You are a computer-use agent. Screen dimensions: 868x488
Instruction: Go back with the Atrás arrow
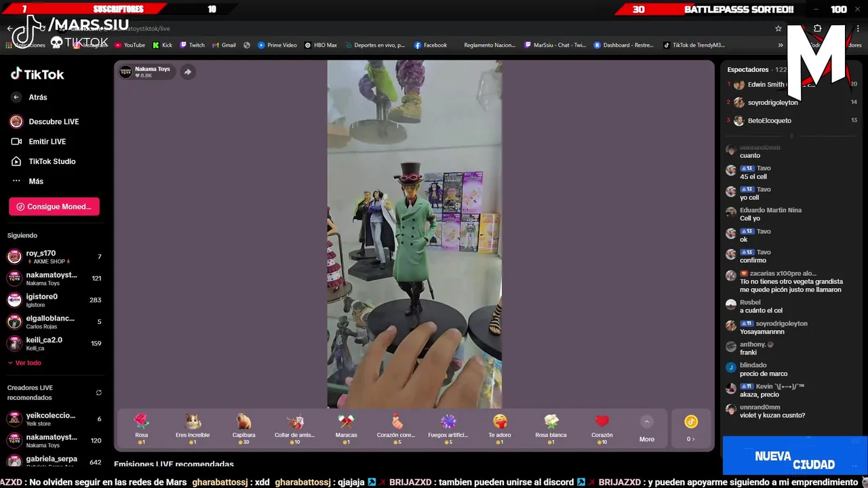(x=16, y=98)
